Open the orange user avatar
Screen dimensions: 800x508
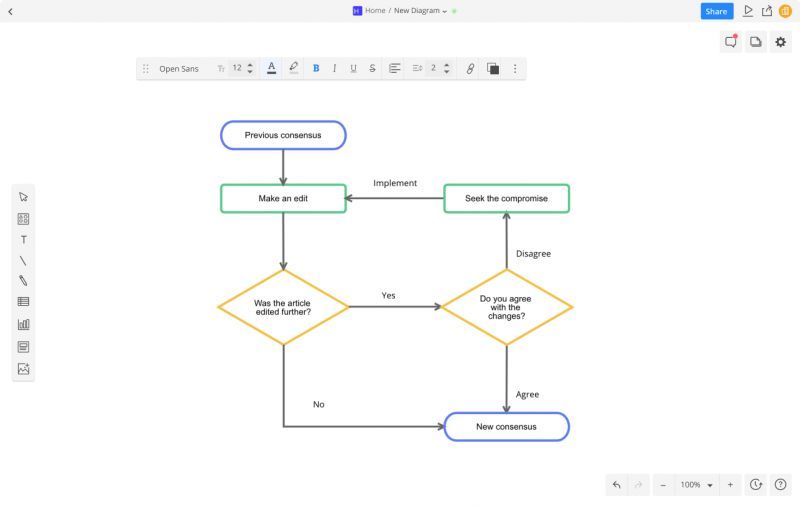(x=785, y=11)
